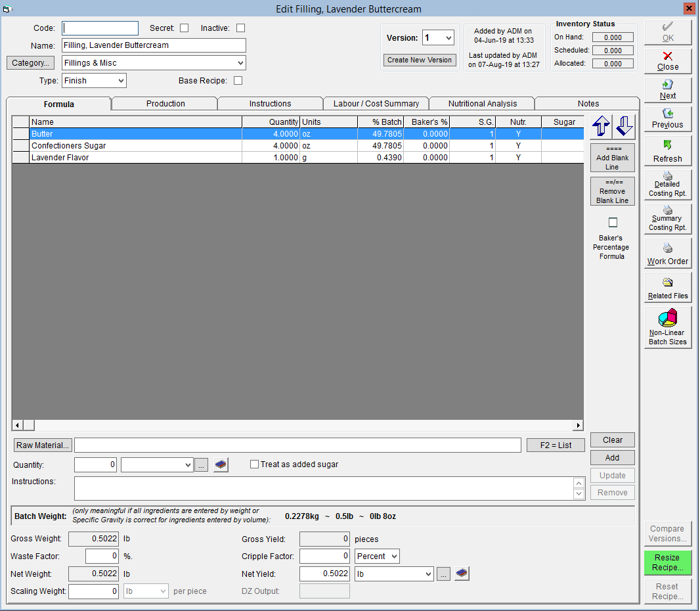This screenshot has width=700, height=611.
Task: Click Add Blank Line
Action: pyautogui.click(x=613, y=158)
